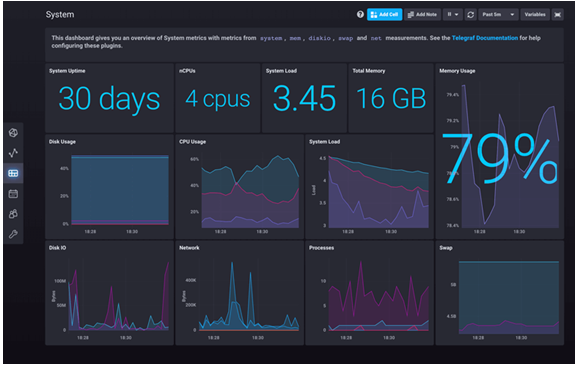Screen dimensions: 583x370
Task: Open the Tasks calendar icon in sidebar
Action: pos(13,194)
